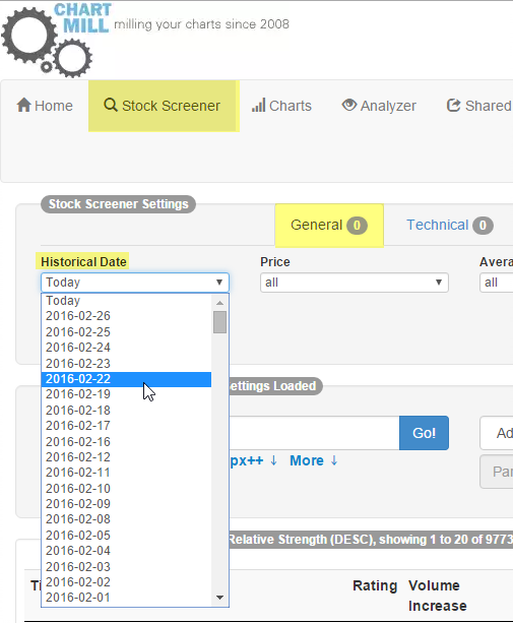The height and width of the screenshot is (623, 513).
Task: Click the Charts bar-graph icon
Action: coord(258,105)
